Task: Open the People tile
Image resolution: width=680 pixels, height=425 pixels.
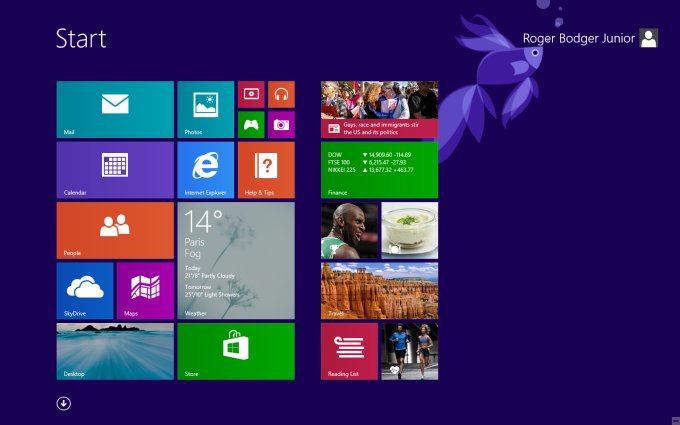Action: pyautogui.click(x=115, y=230)
